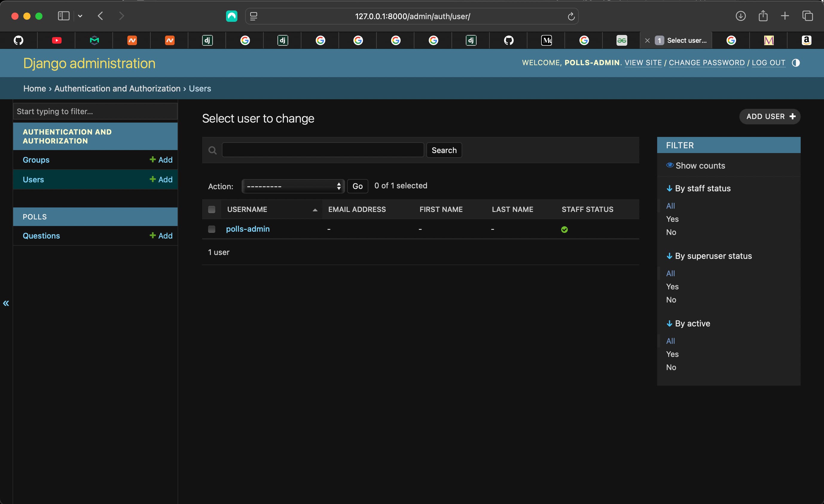The width and height of the screenshot is (824, 504).
Task: Collapse the By active filter section
Action: coord(688,323)
